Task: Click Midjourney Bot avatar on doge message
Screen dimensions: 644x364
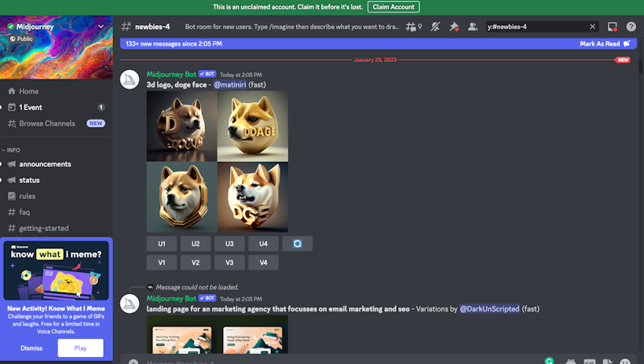Action: click(130, 79)
